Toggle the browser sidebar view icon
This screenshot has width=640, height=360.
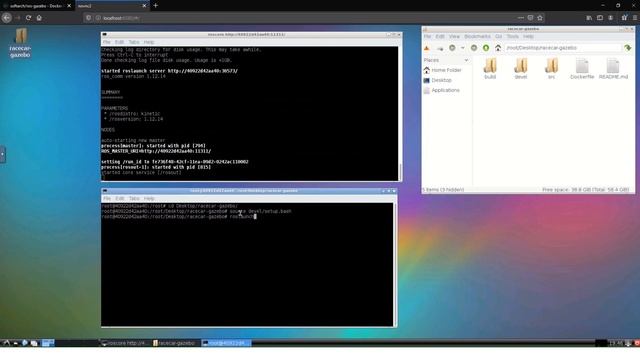600,18
